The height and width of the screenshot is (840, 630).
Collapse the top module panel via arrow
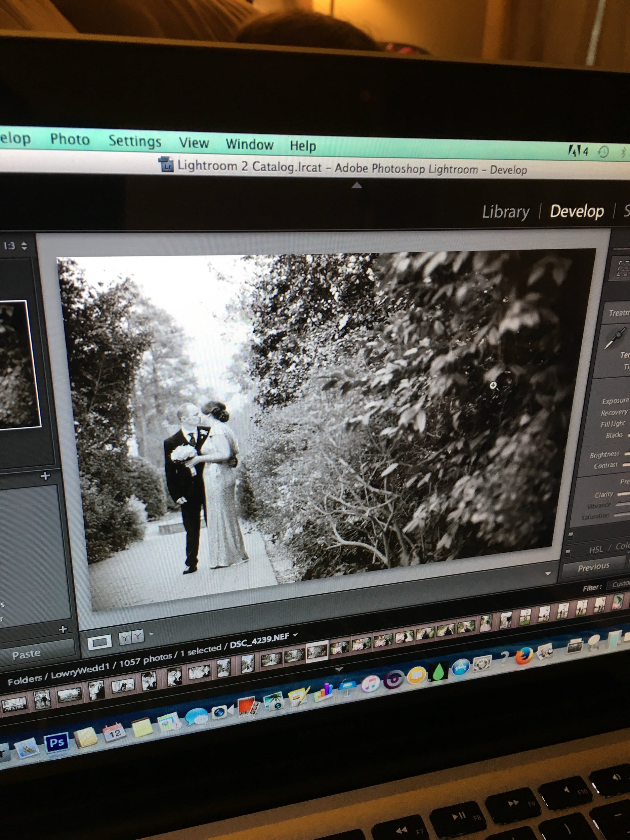[356, 186]
